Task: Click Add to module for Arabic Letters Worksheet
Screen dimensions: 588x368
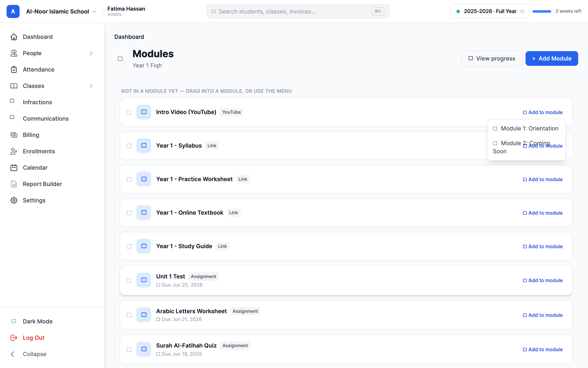Action: coord(542,315)
